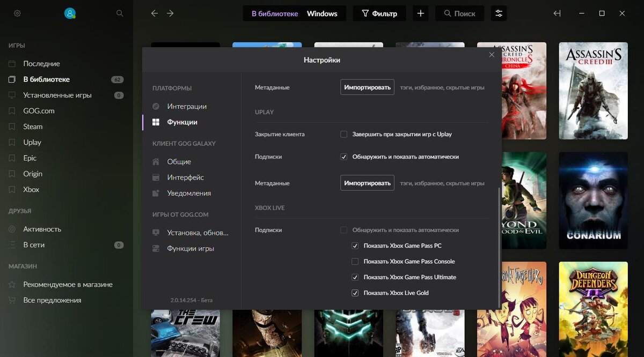Open the Фильтр filter menu

coord(379,13)
